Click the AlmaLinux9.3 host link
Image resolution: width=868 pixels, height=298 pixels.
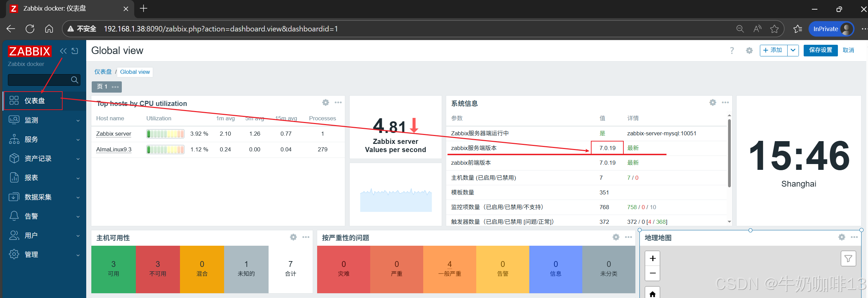click(114, 149)
